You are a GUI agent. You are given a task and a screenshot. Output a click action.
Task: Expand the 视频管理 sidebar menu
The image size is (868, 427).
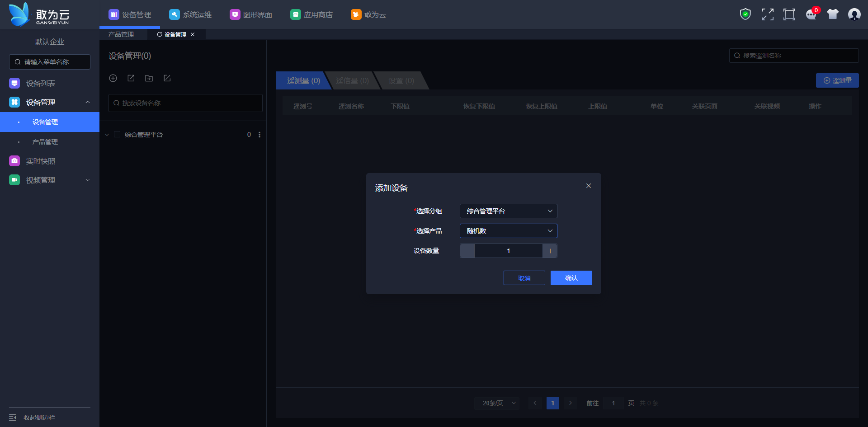pos(50,180)
